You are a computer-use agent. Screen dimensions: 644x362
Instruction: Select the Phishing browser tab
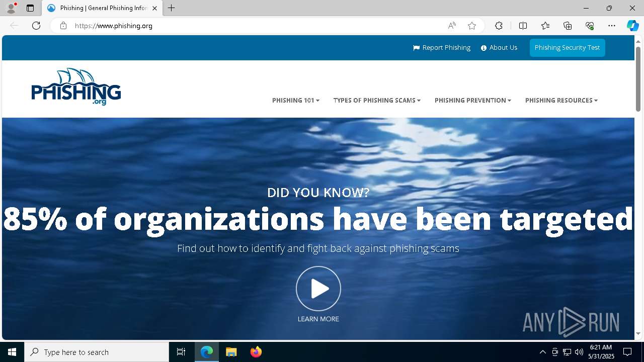[103, 8]
